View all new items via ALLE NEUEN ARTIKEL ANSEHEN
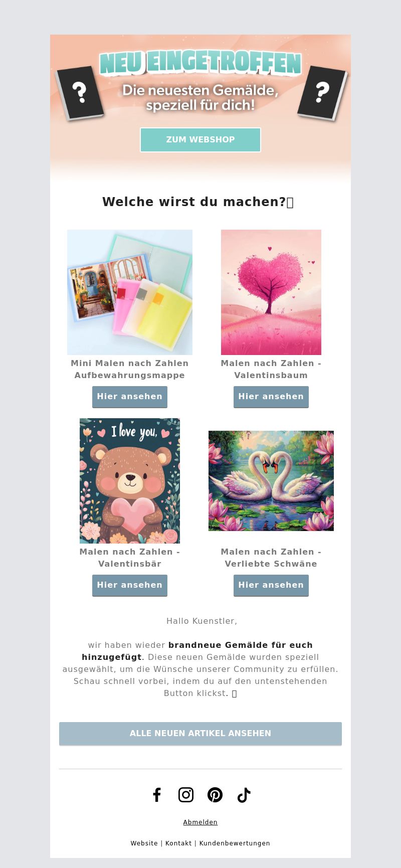401x868 pixels. [200, 733]
